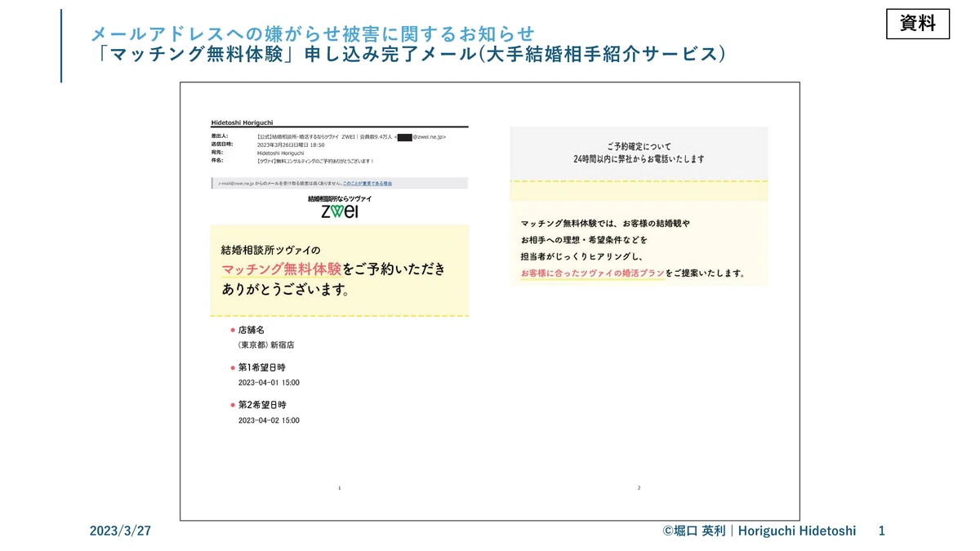
Task: Click the Hidetoshi Horiguchi heading in the email
Action: click(x=243, y=122)
